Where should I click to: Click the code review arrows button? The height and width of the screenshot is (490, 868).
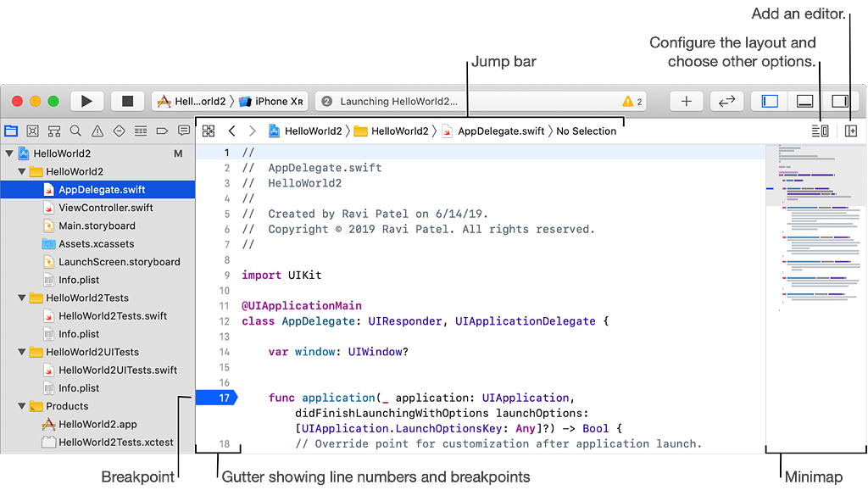click(726, 102)
